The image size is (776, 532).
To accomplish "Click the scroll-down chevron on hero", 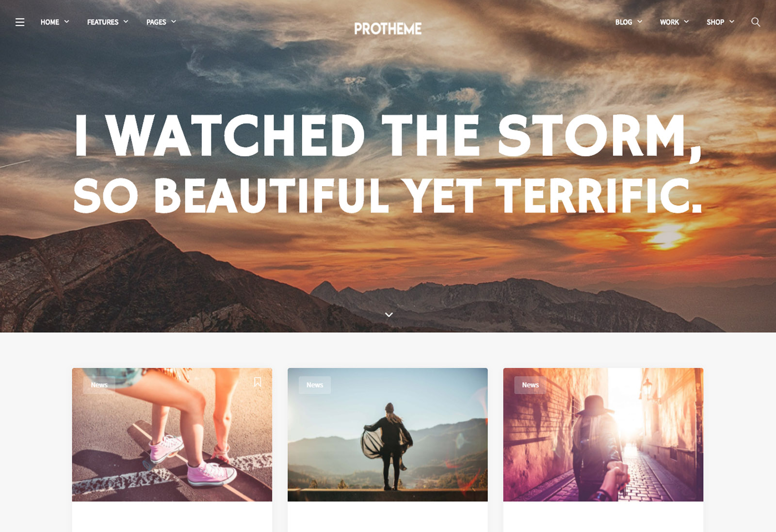I will (x=388, y=315).
